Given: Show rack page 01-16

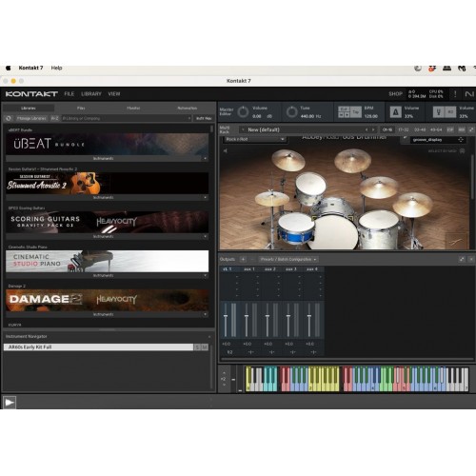Looking at the screenshot, I should coord(387,129).
